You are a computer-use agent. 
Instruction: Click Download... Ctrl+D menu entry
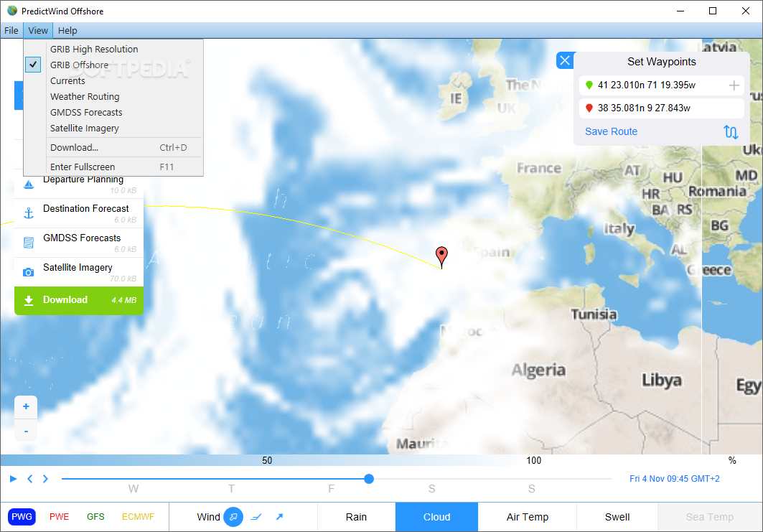point(113,147)
